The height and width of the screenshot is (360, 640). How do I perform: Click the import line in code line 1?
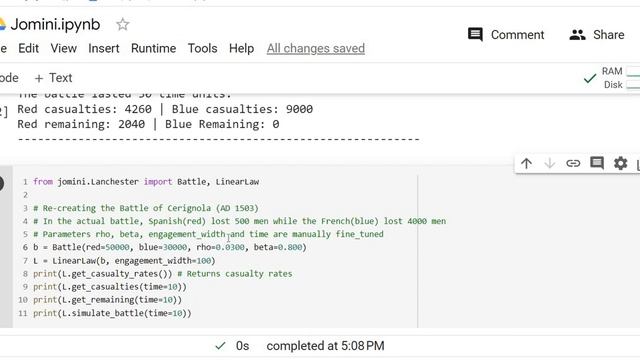tap(146, 182)
